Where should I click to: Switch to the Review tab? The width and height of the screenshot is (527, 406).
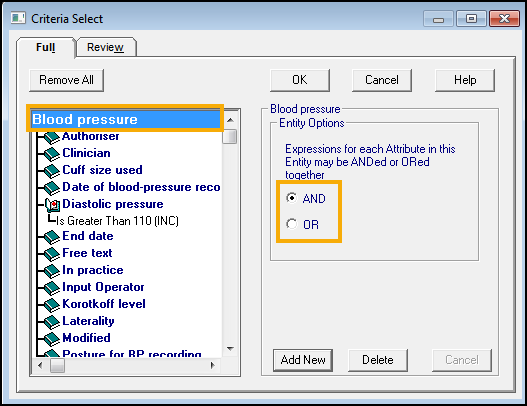pyautogui.click(x=105, y=47)
